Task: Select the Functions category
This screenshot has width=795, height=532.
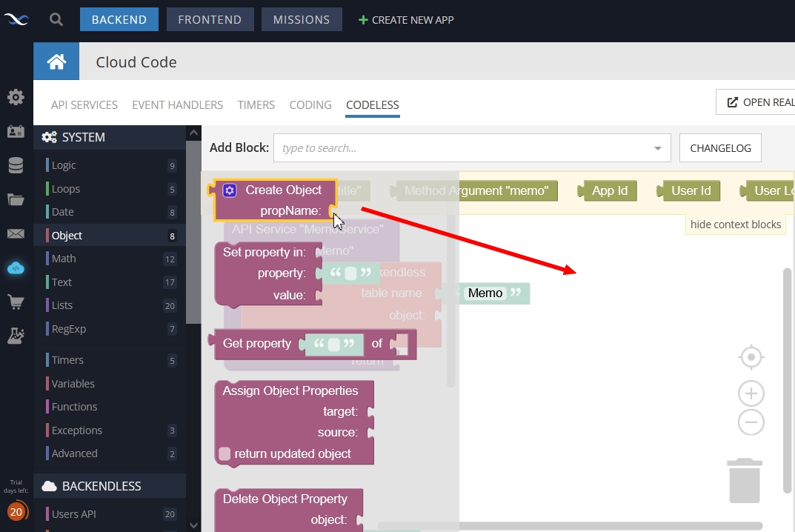Action: pyautogui.click(x=110, y=407)
